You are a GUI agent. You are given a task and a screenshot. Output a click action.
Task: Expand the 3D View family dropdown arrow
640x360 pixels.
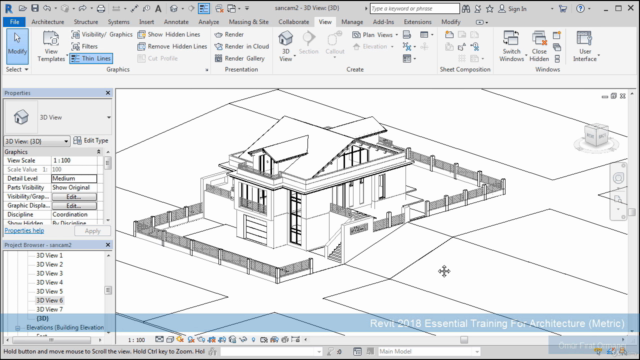click(109, 118)
